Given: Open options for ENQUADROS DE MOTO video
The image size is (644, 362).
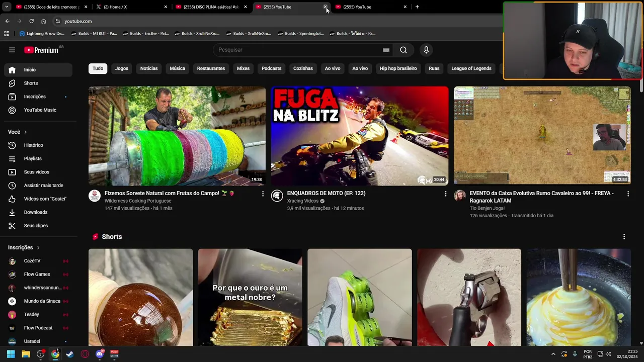Looking at the screenshot, I should [x=445, y=194].
